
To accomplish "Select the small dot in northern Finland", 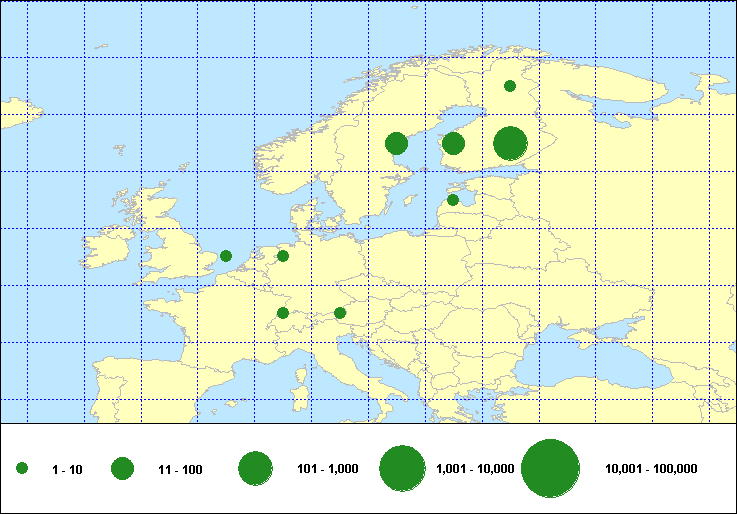I will [510, 86].
